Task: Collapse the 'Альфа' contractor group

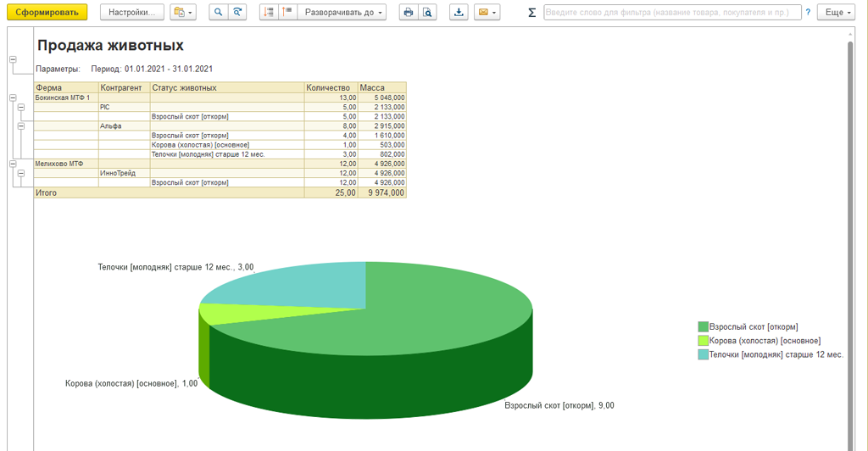Action: pos(20,125)
